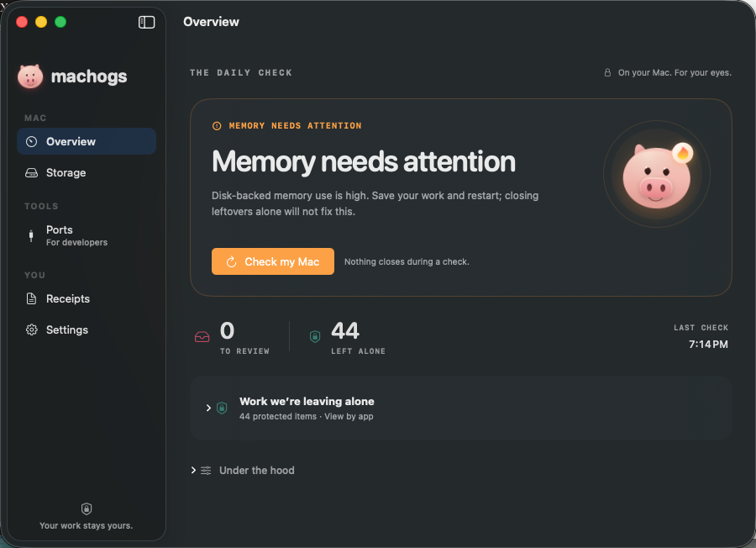Click the shield icon in Work we're leaving alone
This screenshot has width=756, height=548.
click(x=222, y=408)
